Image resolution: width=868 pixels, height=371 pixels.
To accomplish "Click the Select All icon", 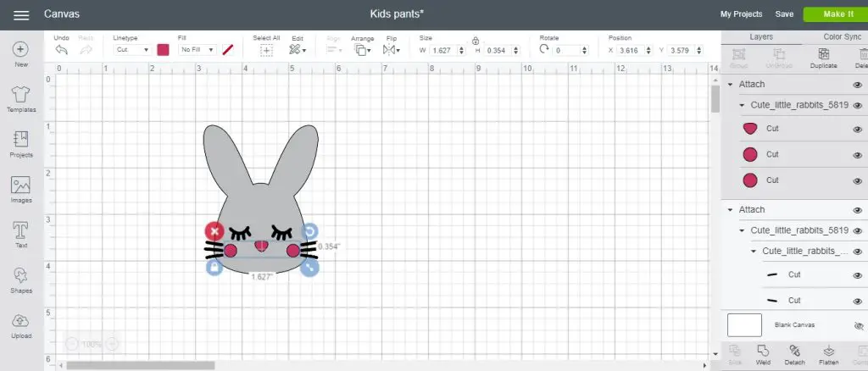I will pos(266,50).
